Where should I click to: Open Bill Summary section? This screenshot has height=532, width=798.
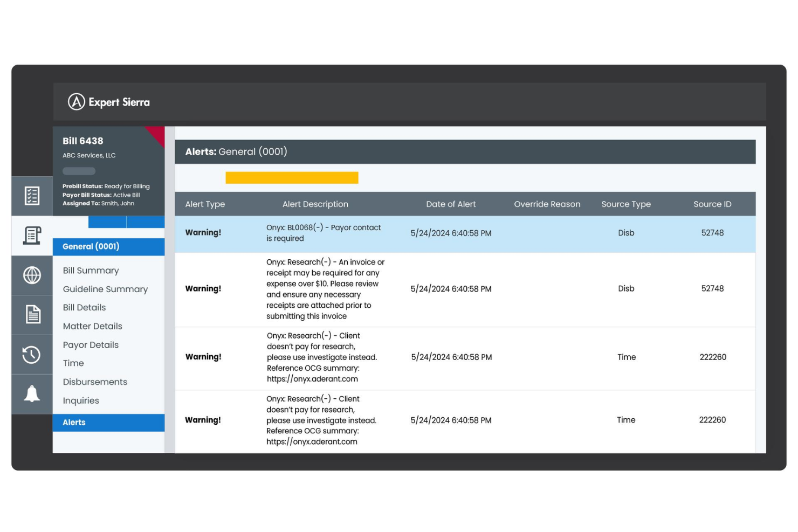pos(91,271)
